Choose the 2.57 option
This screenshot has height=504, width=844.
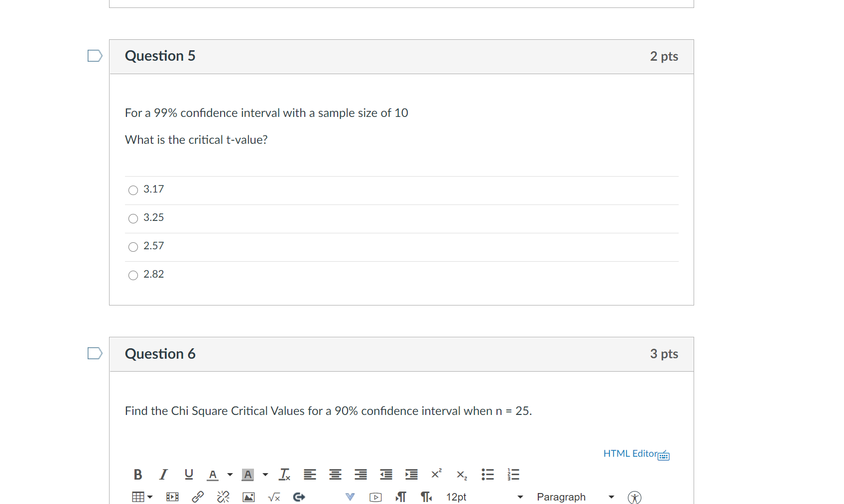click(x=133, y=247)
